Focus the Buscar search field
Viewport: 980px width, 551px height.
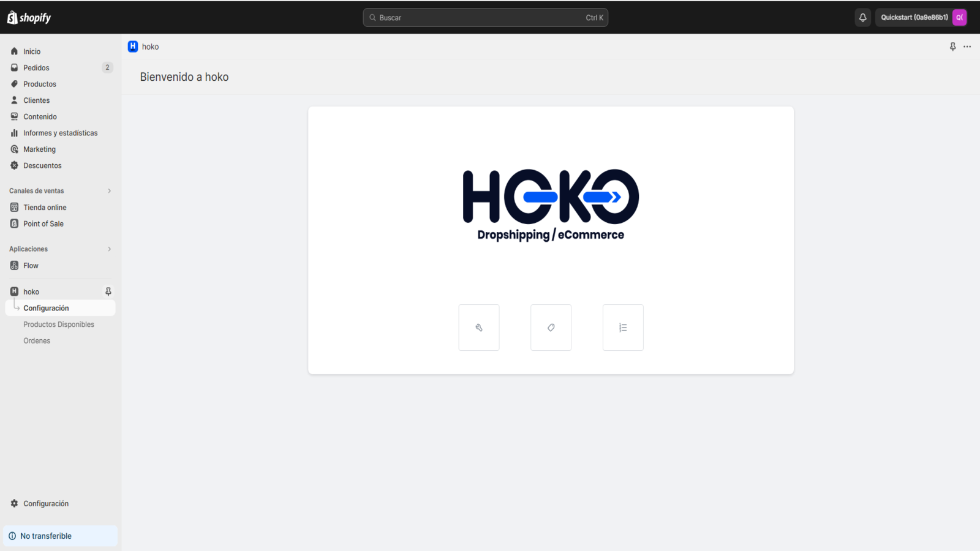[485, 18]
